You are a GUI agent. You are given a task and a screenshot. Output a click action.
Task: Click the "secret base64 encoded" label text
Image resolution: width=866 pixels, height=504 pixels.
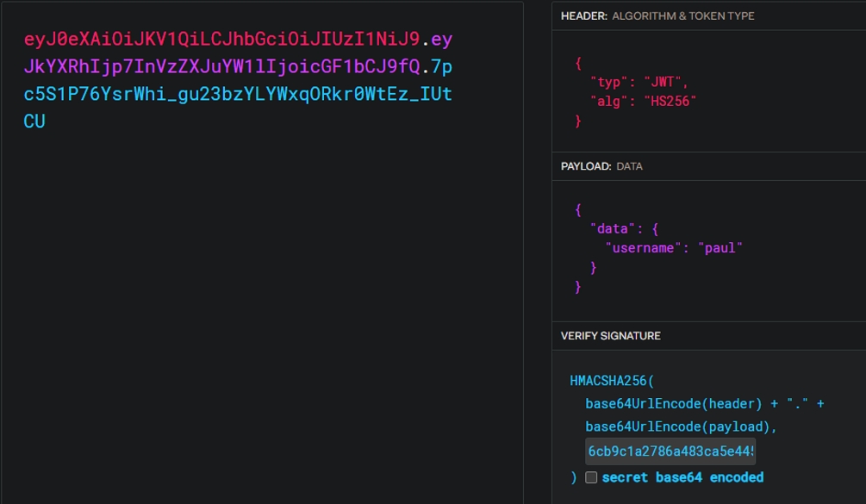(x=682, y=477)
